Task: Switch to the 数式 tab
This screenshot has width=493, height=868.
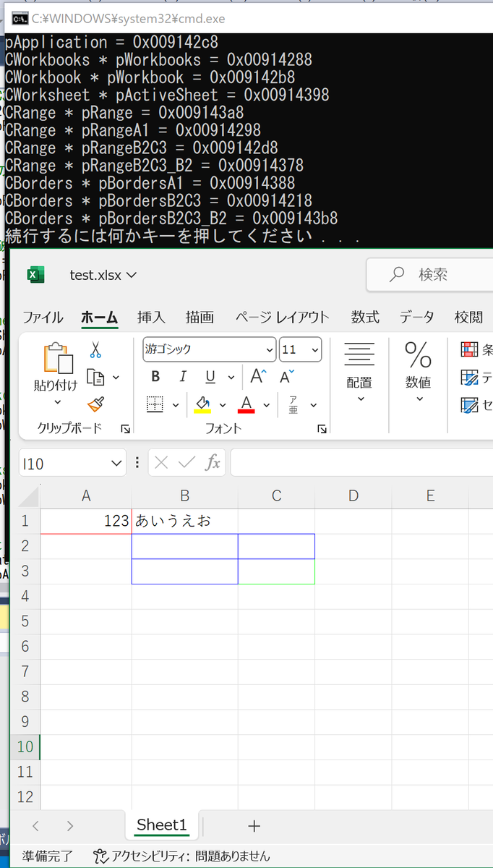Action: pos(365,317)
